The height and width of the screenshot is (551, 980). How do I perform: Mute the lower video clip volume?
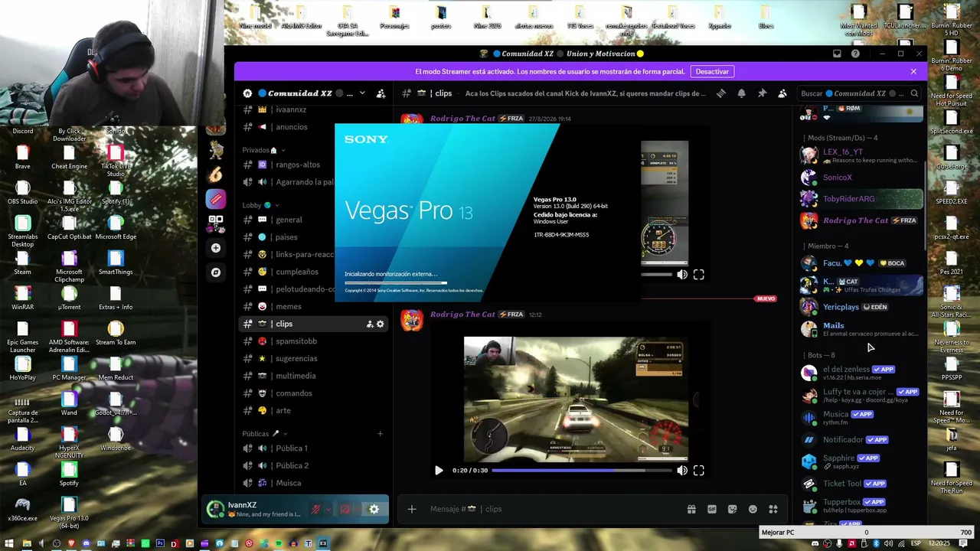pos(682,471)
